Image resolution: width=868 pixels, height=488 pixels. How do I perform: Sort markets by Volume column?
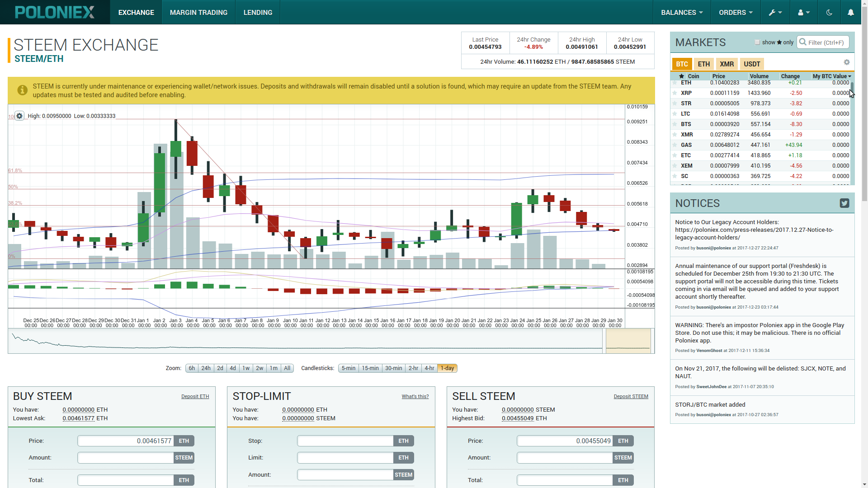click(x=759, y=76)
